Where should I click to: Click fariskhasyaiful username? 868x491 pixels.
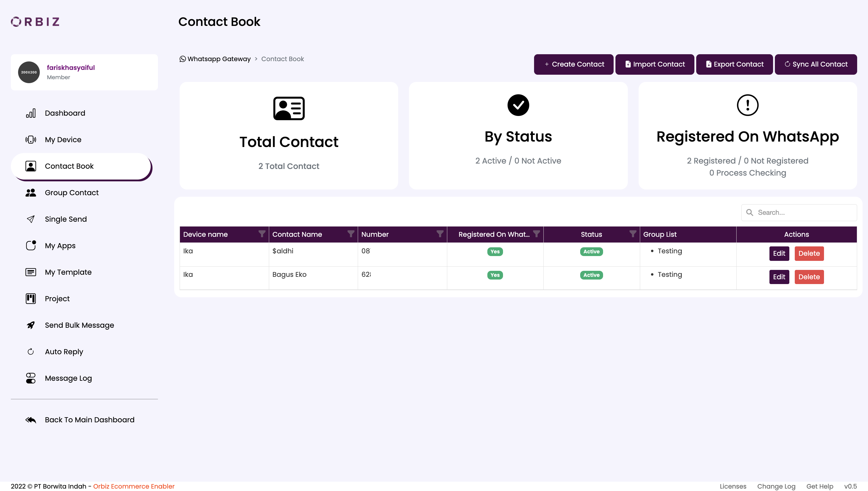pos(71,67)
